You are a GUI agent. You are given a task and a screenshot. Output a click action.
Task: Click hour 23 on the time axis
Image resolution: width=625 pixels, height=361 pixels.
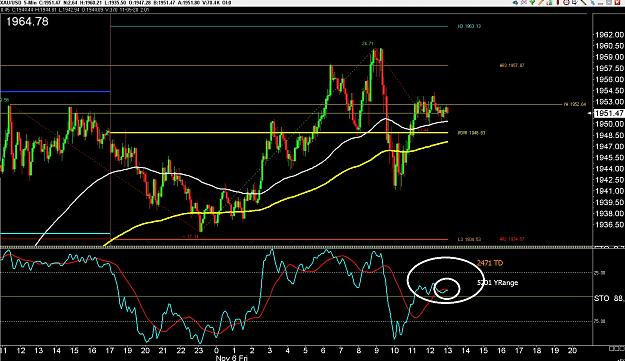coord(199,351)
